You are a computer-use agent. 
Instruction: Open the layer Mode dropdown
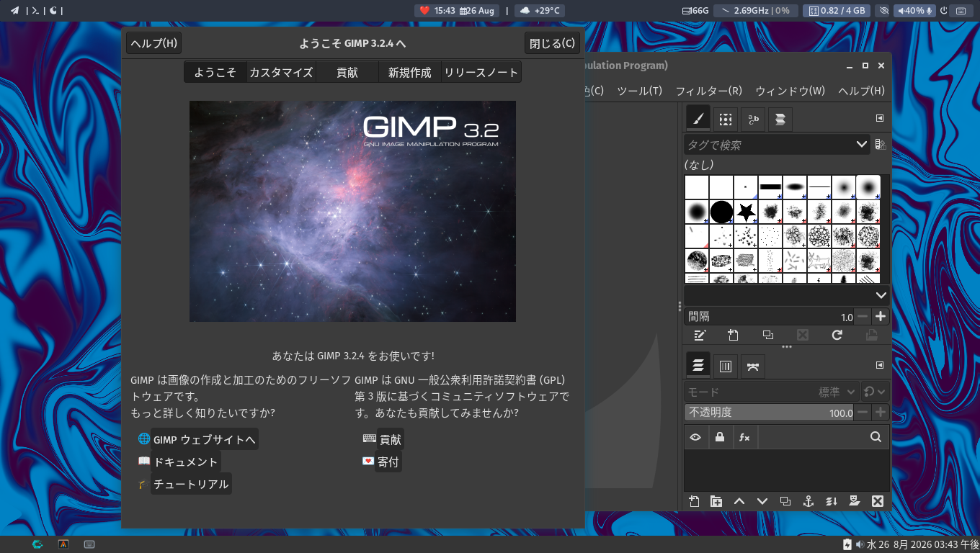tap(771, 392)
